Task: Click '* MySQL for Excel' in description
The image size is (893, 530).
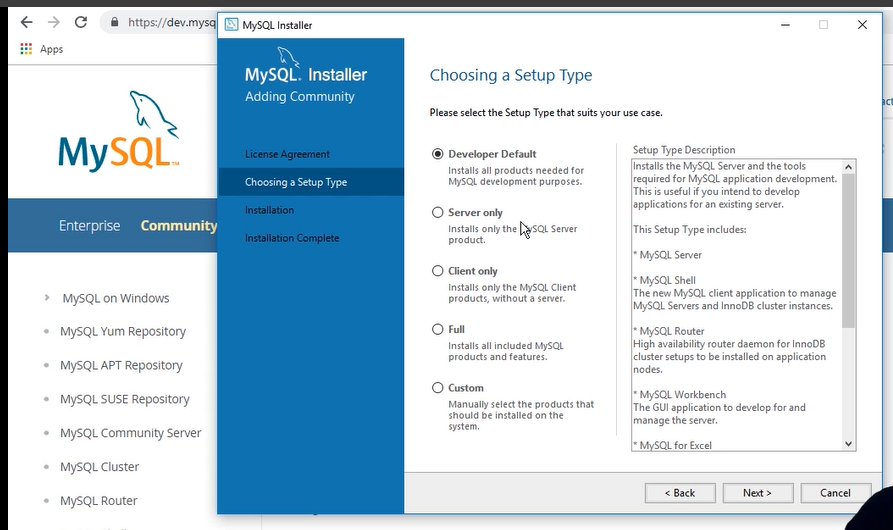Action: (672, 445)
